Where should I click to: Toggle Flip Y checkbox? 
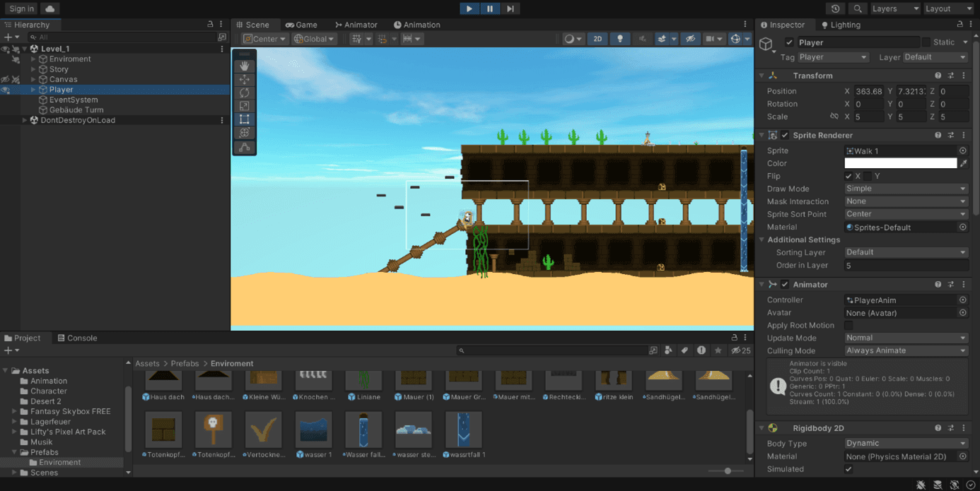868,176
